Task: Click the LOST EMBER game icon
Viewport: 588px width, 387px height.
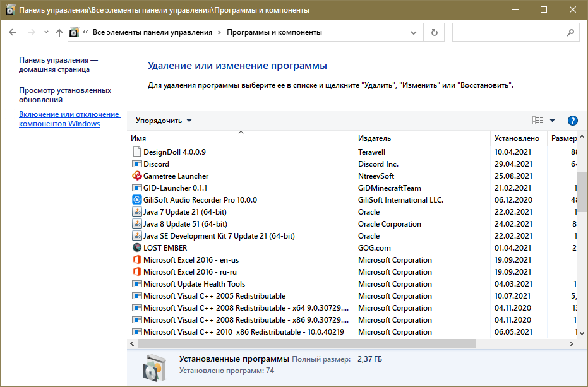Action: click(x=137, y=248)
